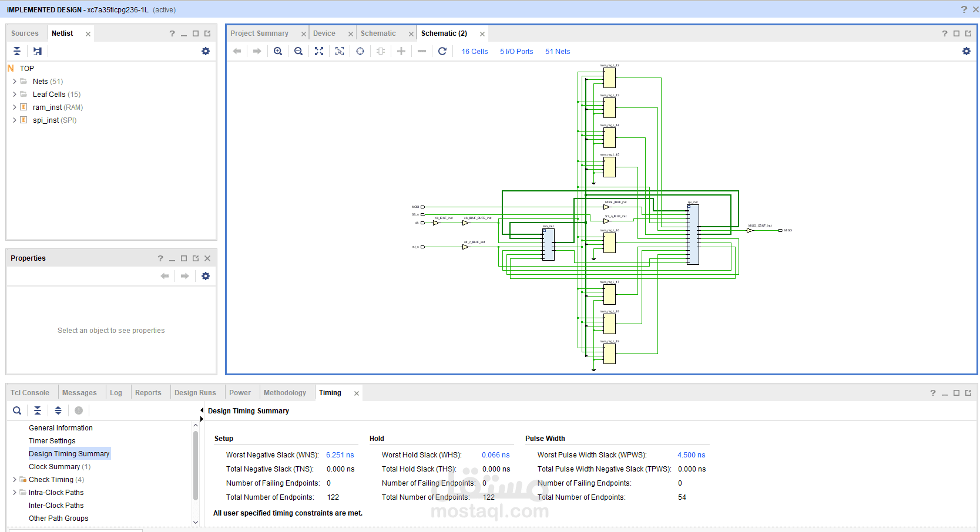Click the schematic minus icon
The height and width of the screenshot is (532, 980).
click(422, 51)
